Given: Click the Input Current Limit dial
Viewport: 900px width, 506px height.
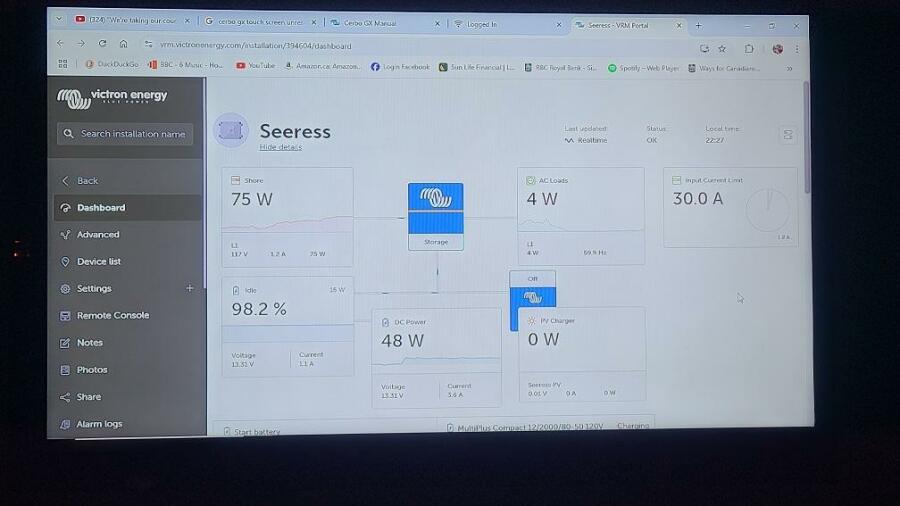Looking at the screenshot, I should click(x=767, y=211).
